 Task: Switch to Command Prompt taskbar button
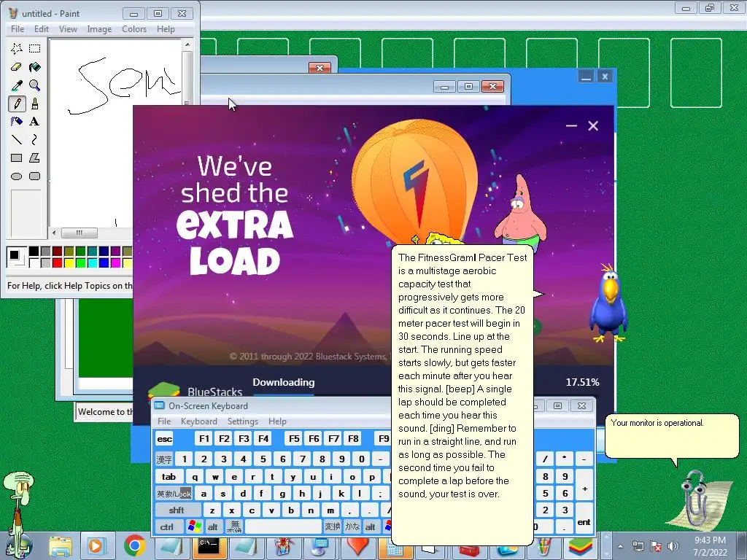pyautogui.click(x=208, y=546)
